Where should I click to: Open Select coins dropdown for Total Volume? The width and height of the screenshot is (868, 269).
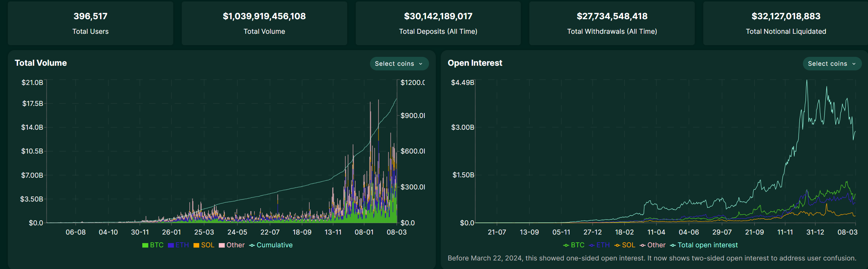point(399,64)
